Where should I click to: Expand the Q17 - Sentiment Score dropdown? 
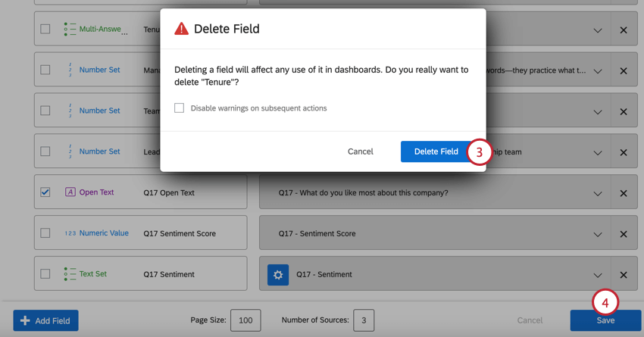[598, 234]
